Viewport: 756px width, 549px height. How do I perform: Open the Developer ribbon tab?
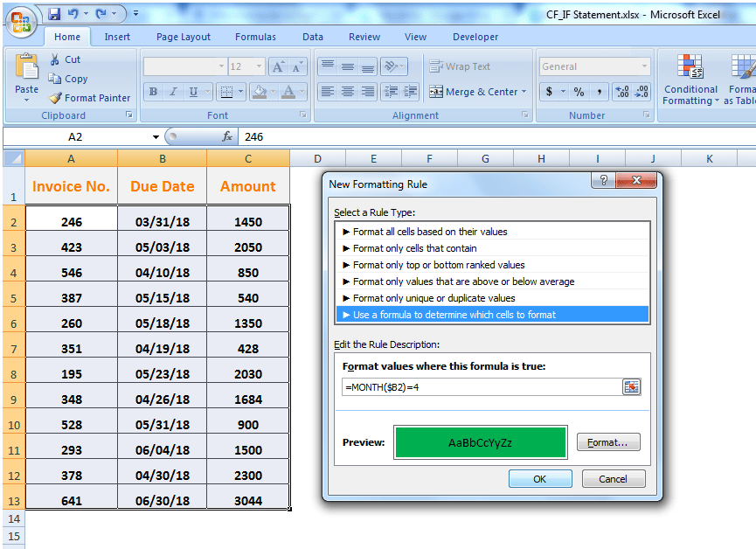pos(475,37)
